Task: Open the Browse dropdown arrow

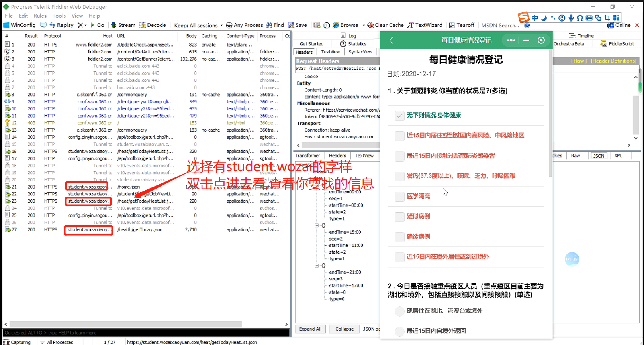Action: click(x=364, y=25)
